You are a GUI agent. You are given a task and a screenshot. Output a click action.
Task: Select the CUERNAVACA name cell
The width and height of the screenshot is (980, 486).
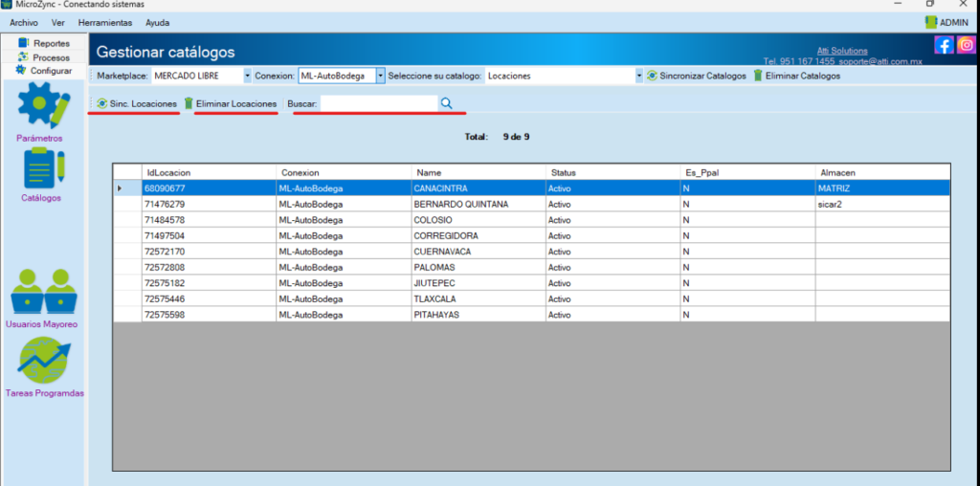[x=479, y=251]
